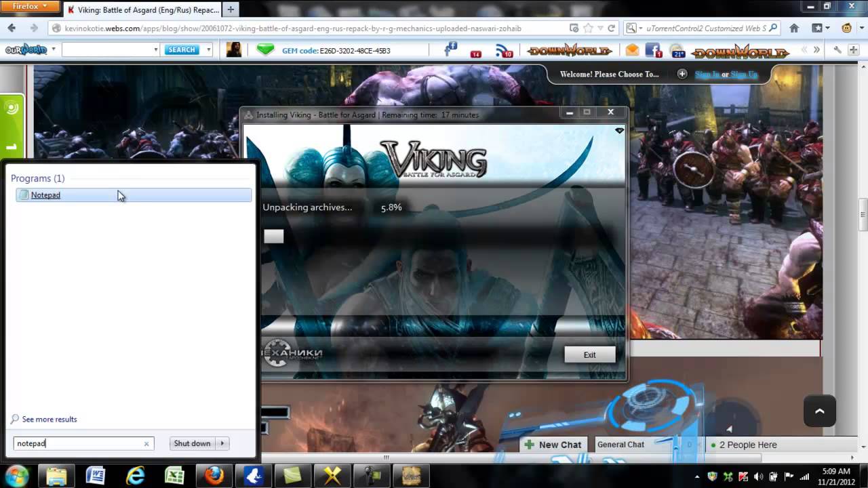868x488 pixels.
Task: Click the avatar thumbnail in toolbar
Action: point(234,50)
